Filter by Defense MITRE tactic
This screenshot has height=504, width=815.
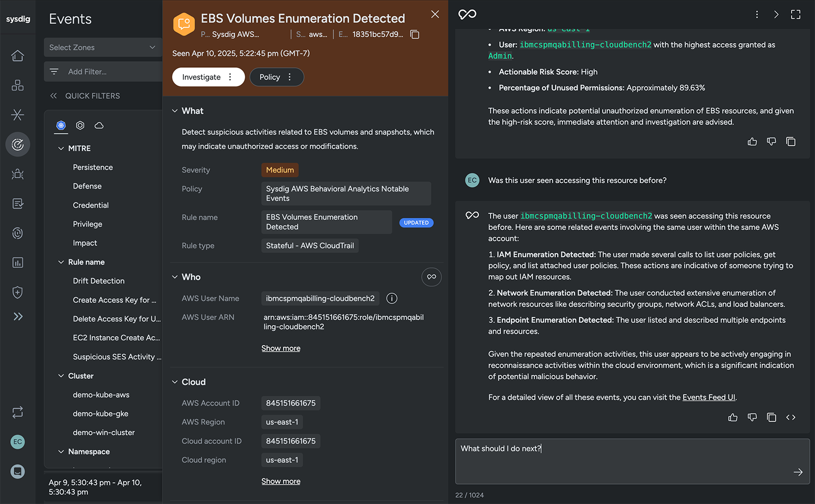(x=87, y=186)
